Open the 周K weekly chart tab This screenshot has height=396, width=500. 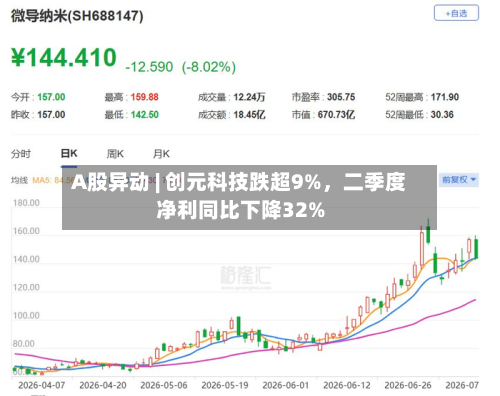point(115,154)
